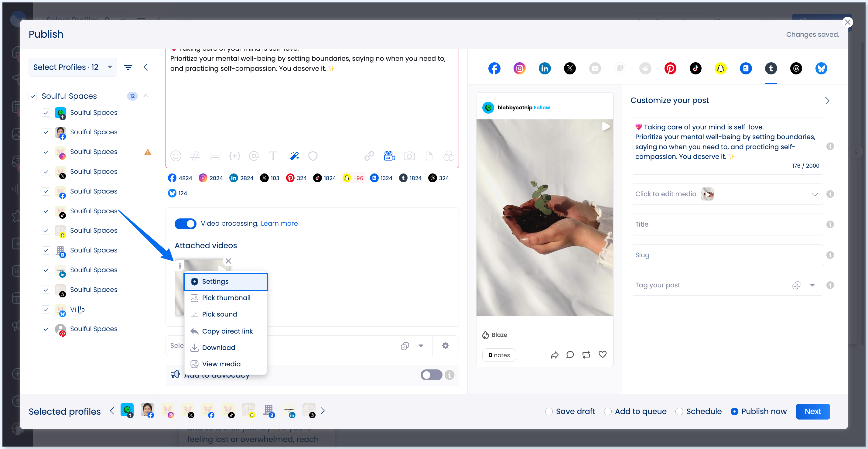This screenshot has height=449, width=868.
Task: Select the Publish now radio option
Action: click(x=734, y=411)
